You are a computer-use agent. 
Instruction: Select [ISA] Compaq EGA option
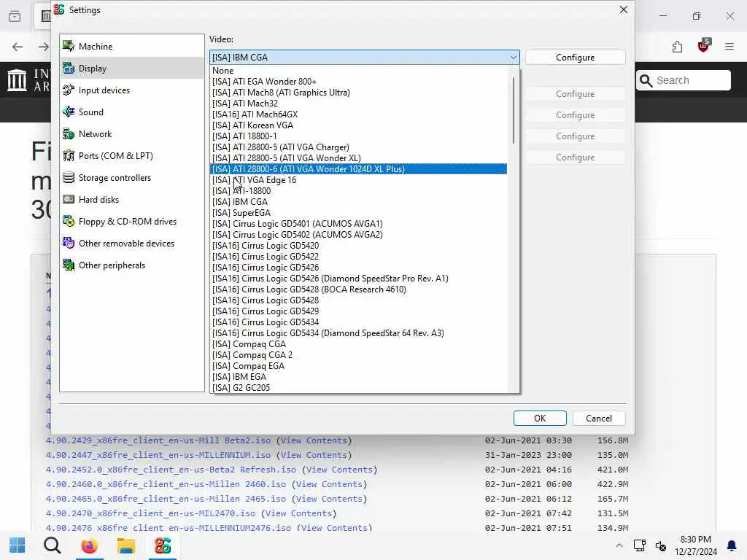(x=358, y=366)
